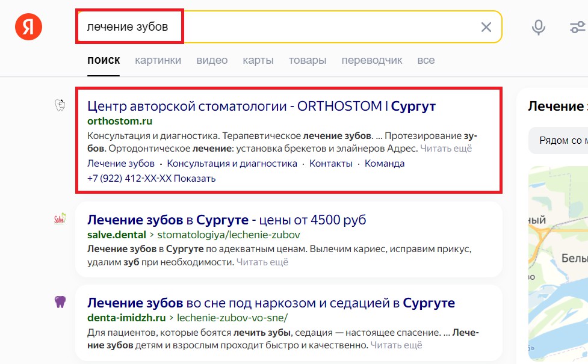This screenshot has width=588, height=364.
Task: Open search settings sliders icon
Action: click(x=577, y=27)
